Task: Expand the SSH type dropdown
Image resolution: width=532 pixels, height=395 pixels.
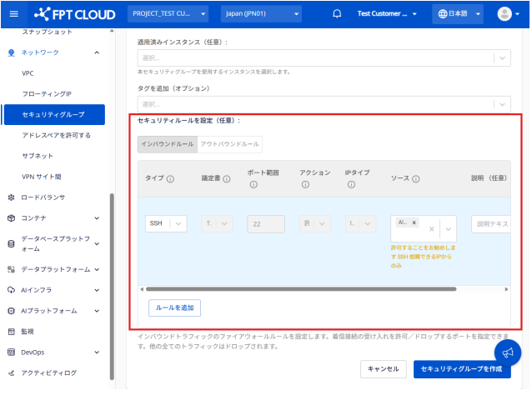Action: pos(178,224)
